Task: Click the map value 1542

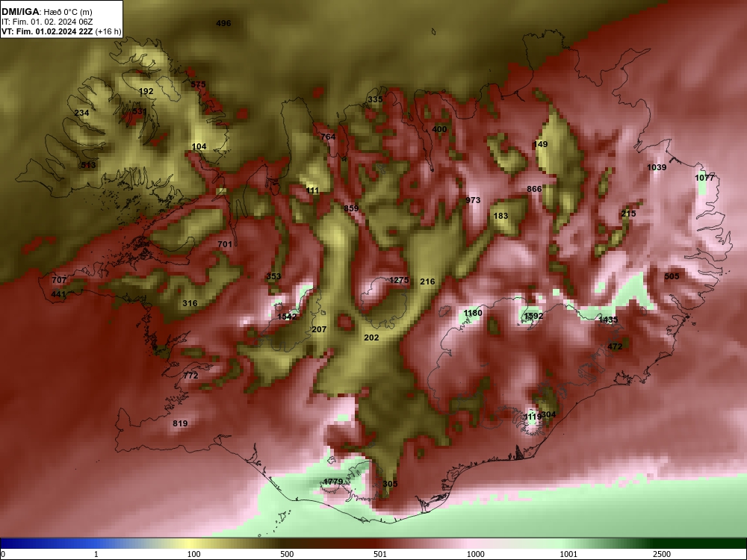Action: (x=288, y=317)
